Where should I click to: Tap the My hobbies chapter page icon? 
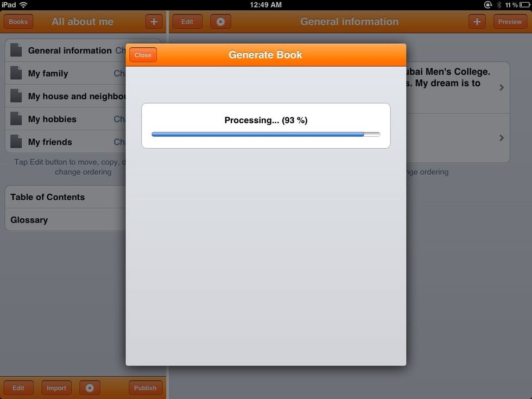(x=16, y=118)
